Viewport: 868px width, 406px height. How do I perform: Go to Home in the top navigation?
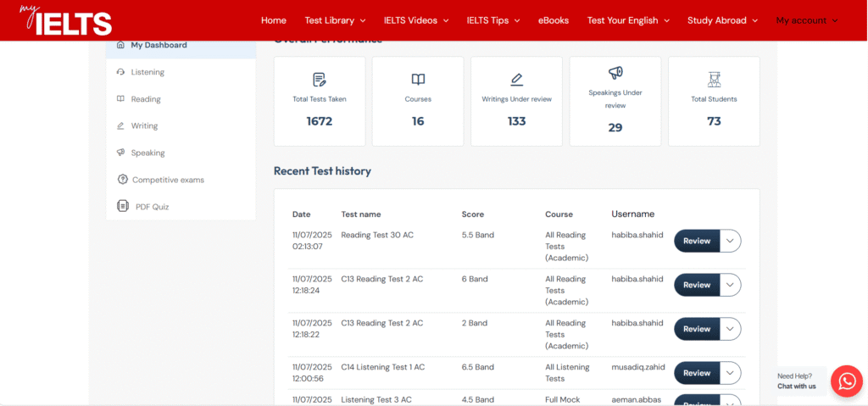click(x=274, y=20)
